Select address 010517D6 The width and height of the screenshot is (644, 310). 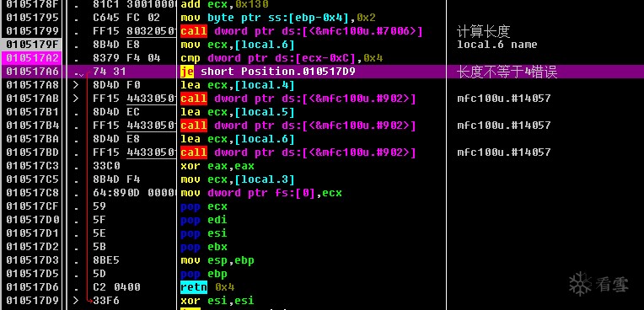coord(32,287)
